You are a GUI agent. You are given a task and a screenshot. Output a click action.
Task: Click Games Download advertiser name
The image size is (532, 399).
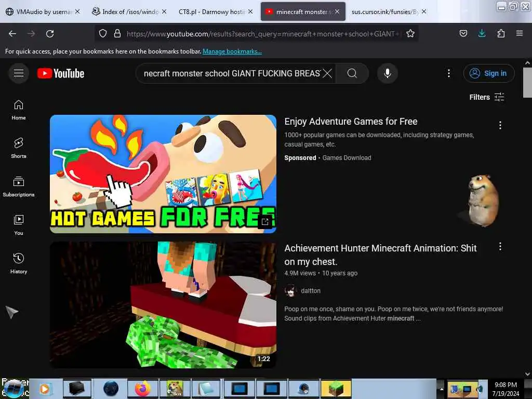click(x=347, y=158)
